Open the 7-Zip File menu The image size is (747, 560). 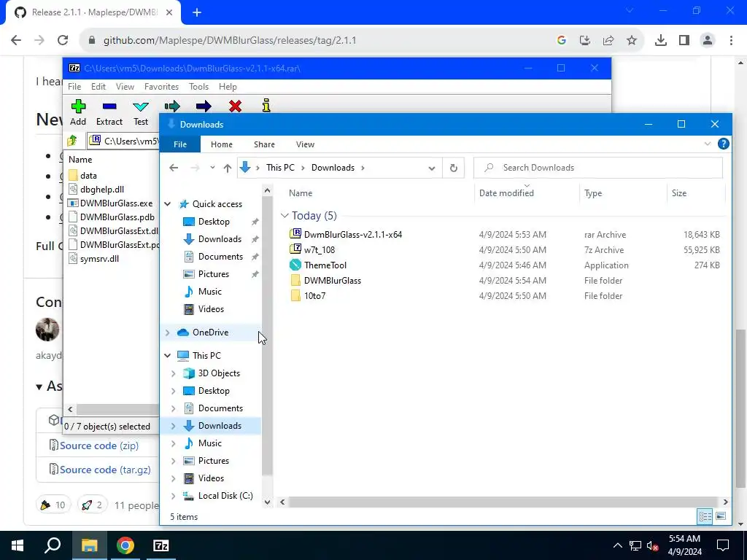tap(74, 87)
